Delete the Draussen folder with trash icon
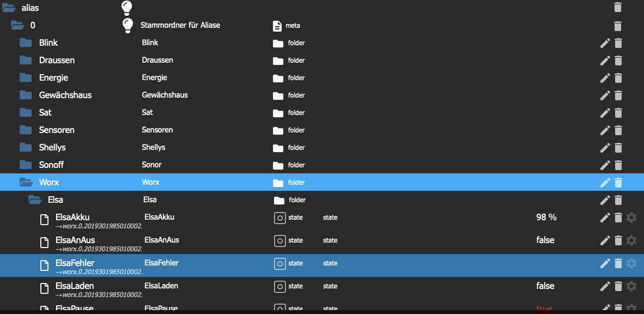The image size is (644, 314). point(618,61)
